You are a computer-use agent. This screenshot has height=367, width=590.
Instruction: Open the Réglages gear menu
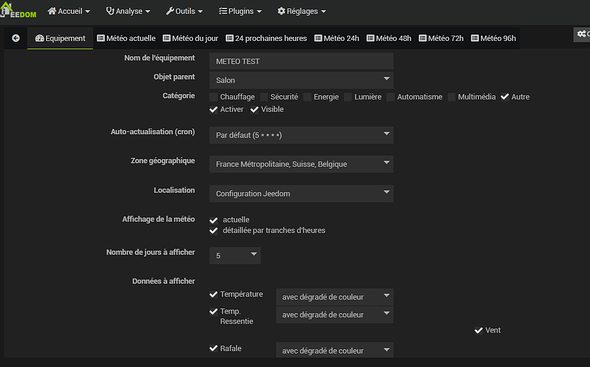pyautogui.click(x=302, y=11)
